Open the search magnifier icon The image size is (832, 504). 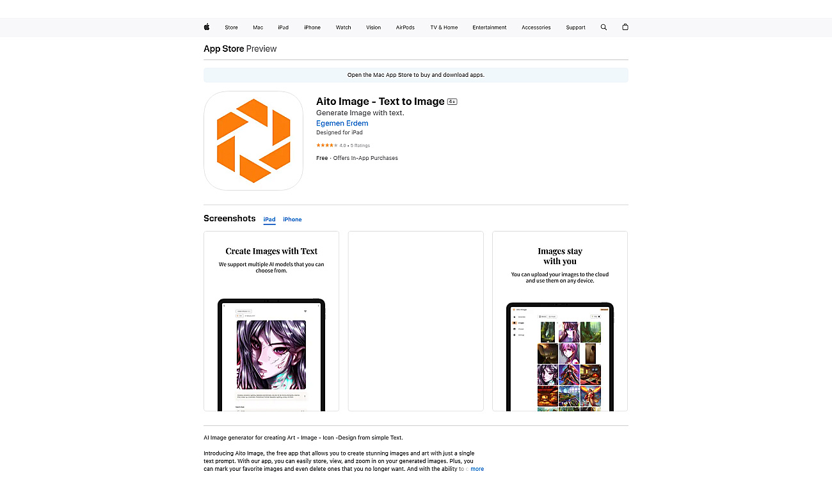604,28
